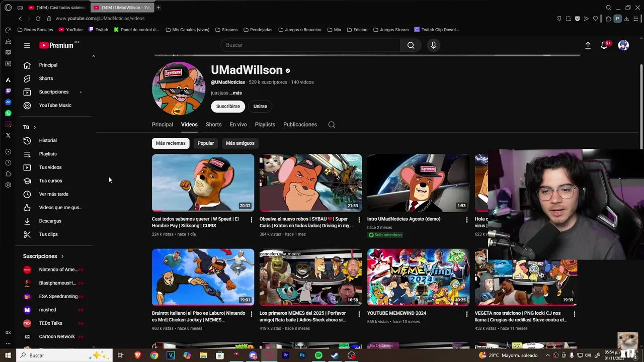Switch to the En vivo tab
The image size is (644, 362).
coord(238,125)
